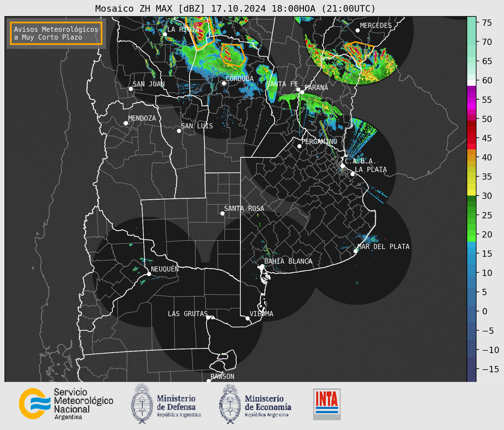Click the 60 dBZ white colorbar segment
The image size is (504, 430).
pyautogui.click(x=471, y=82)
